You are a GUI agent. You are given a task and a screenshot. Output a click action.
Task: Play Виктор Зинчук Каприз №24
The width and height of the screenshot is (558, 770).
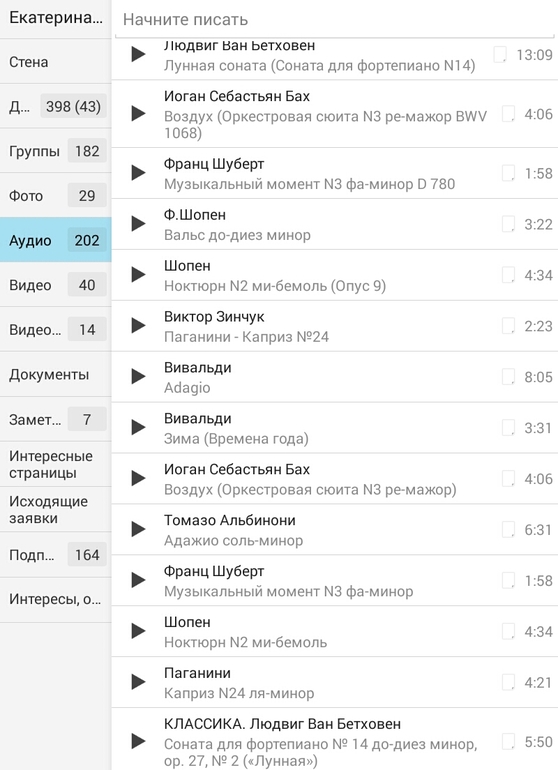pos(139,326)
